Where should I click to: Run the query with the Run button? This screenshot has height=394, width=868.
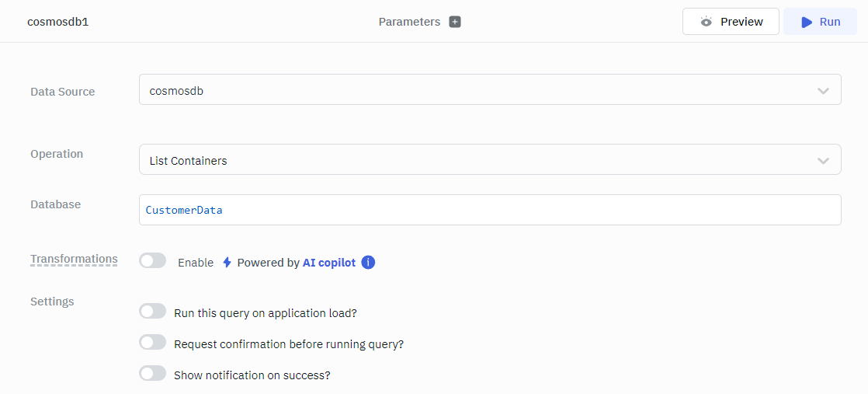point(820,22)
